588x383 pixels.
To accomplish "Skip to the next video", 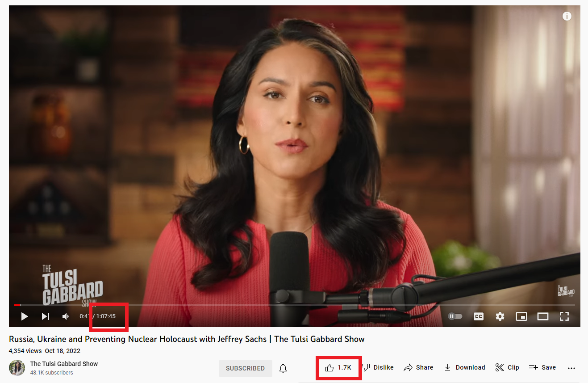I will click(46, 316).
